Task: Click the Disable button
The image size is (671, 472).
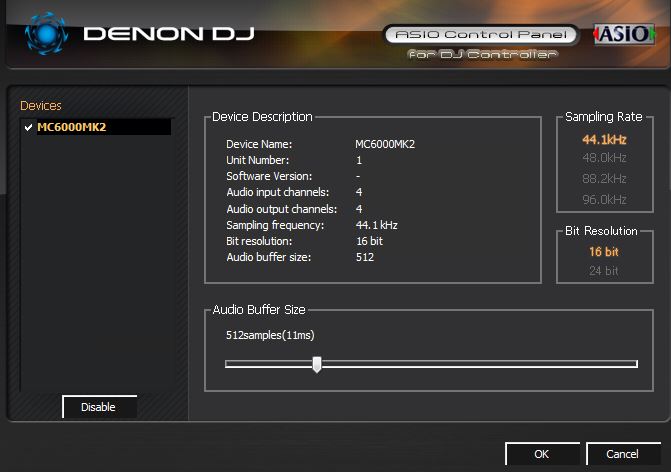Action: point(99,407)
